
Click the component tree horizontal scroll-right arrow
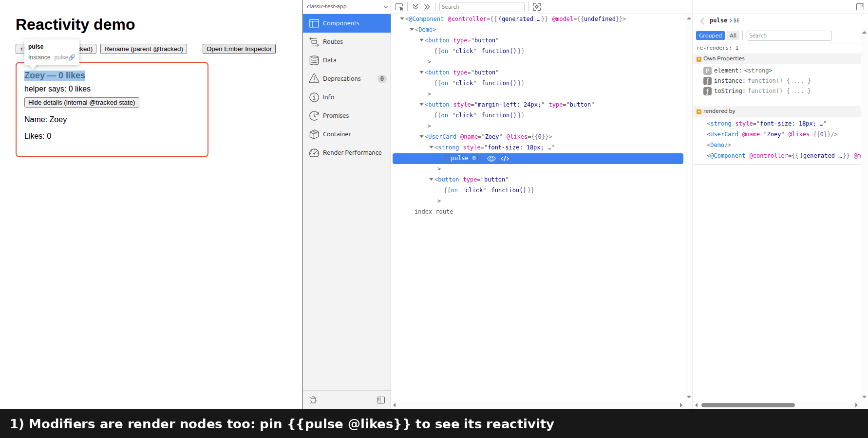pyautogui.click(x=681, y=405)
